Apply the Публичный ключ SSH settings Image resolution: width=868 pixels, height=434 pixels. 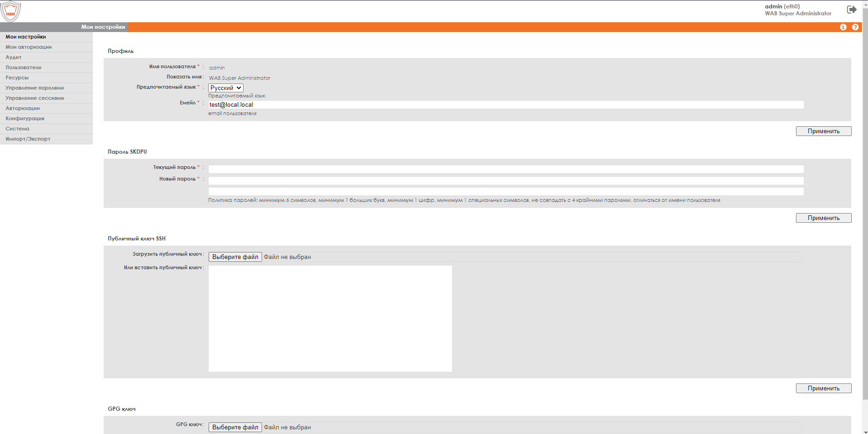point(823,389)
